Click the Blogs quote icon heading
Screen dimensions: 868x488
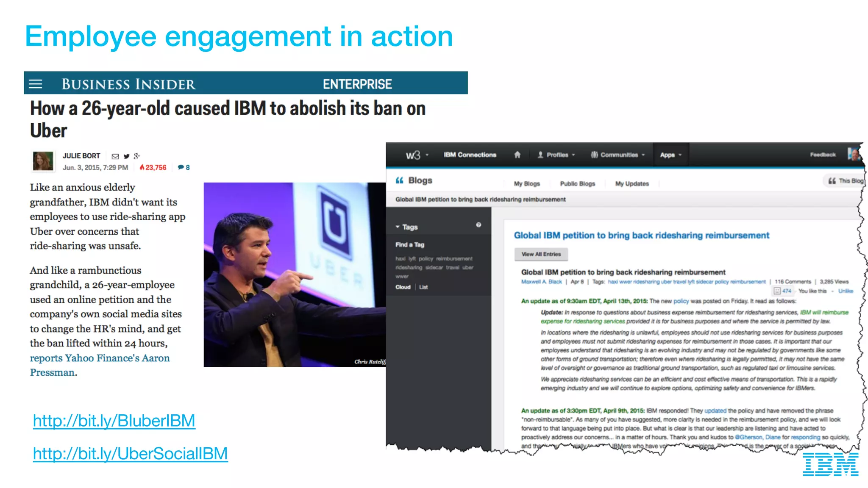coord(399,180)
